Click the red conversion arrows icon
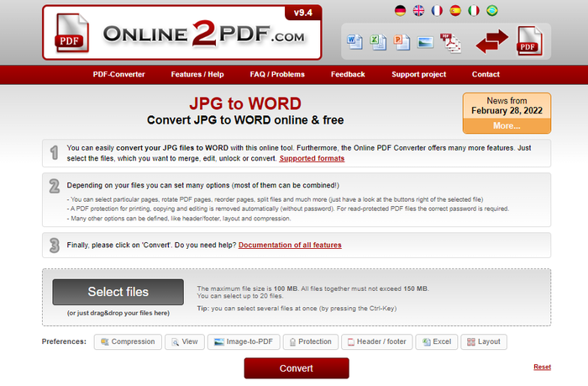Viewport: 588px width, 386px height. tap(491, 41)
